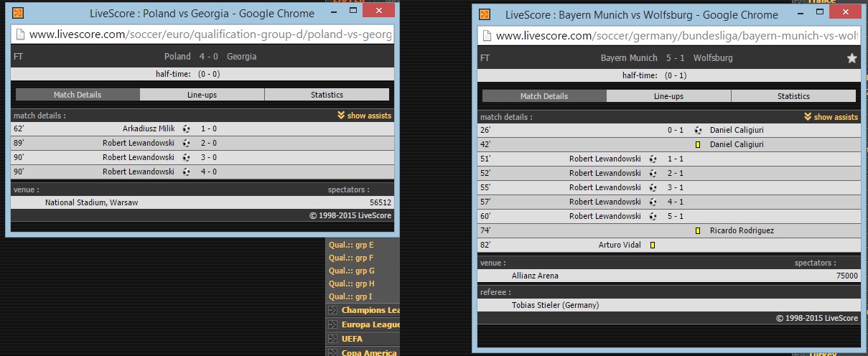Open UEFA competition in sidebar
Screen dimensions: 868x356
pos(352,339)
